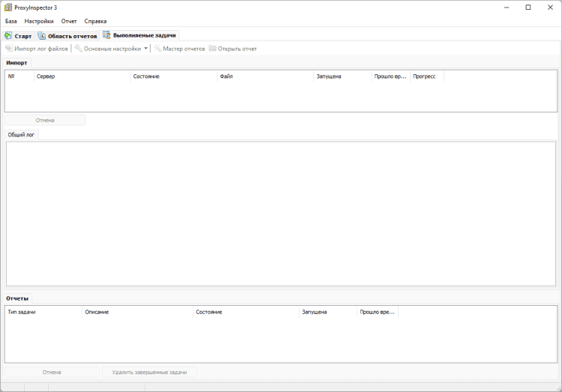562x392 pixels.
Task: Maximize the ProxyInspector 3 window
Action: click(528, 7)
